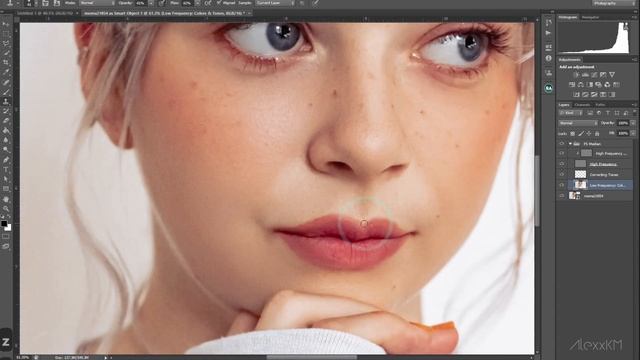
Task: Add a Hue/Saturation adjustment
Action: 572,84
